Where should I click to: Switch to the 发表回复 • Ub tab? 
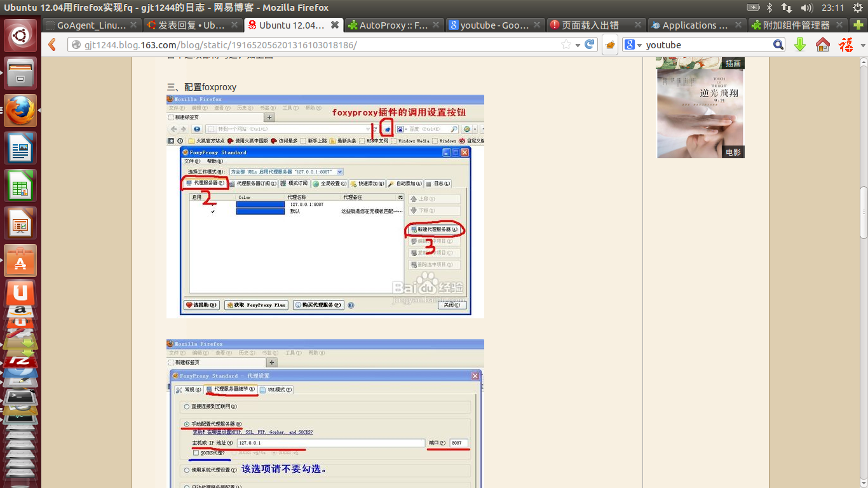(192, 25)
